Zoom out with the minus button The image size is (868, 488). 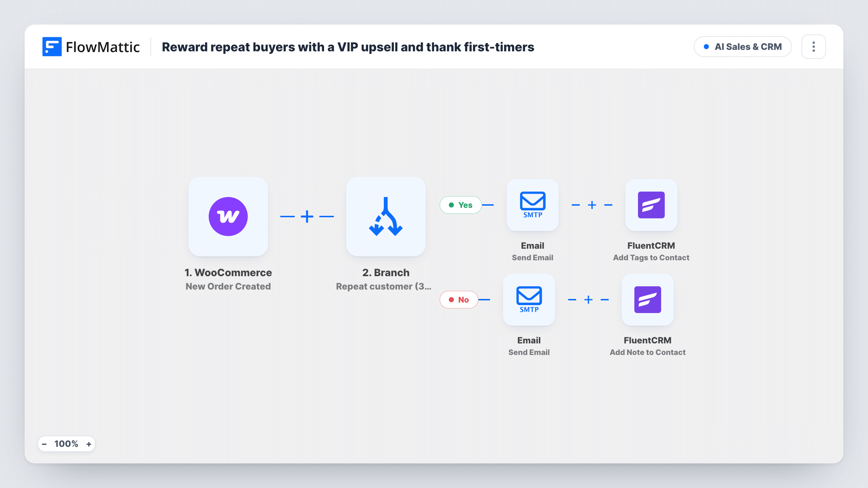tap(44, 444)
